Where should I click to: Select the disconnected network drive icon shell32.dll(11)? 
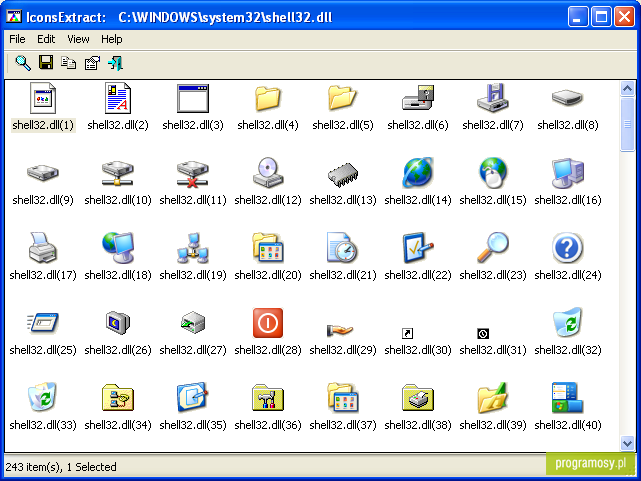193,174
